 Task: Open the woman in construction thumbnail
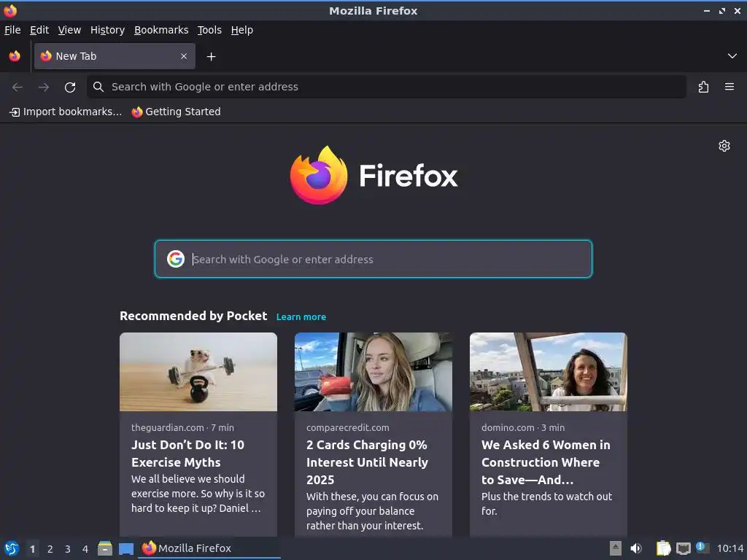pyautogui.click(x=549, y=371)
